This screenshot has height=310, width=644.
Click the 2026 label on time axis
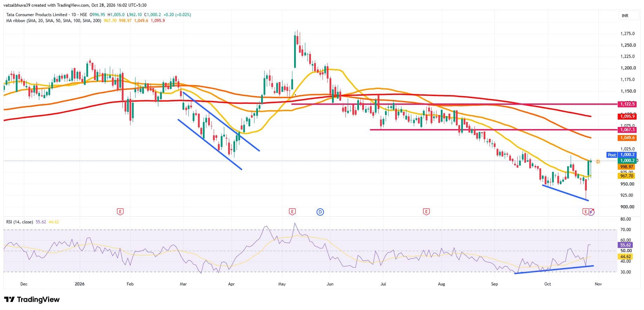80,284
